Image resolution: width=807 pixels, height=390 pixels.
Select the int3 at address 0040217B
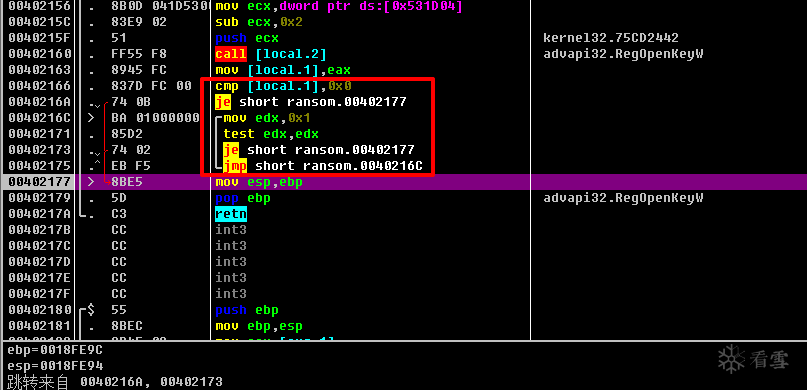[x=231, y=229]
